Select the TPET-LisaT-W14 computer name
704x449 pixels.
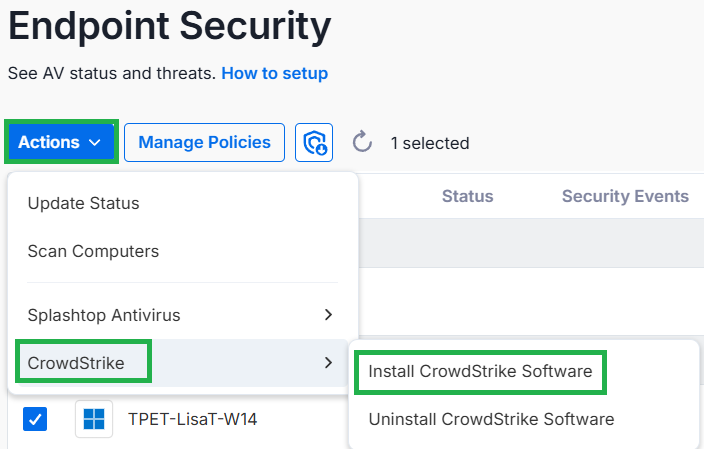[192, 419]
